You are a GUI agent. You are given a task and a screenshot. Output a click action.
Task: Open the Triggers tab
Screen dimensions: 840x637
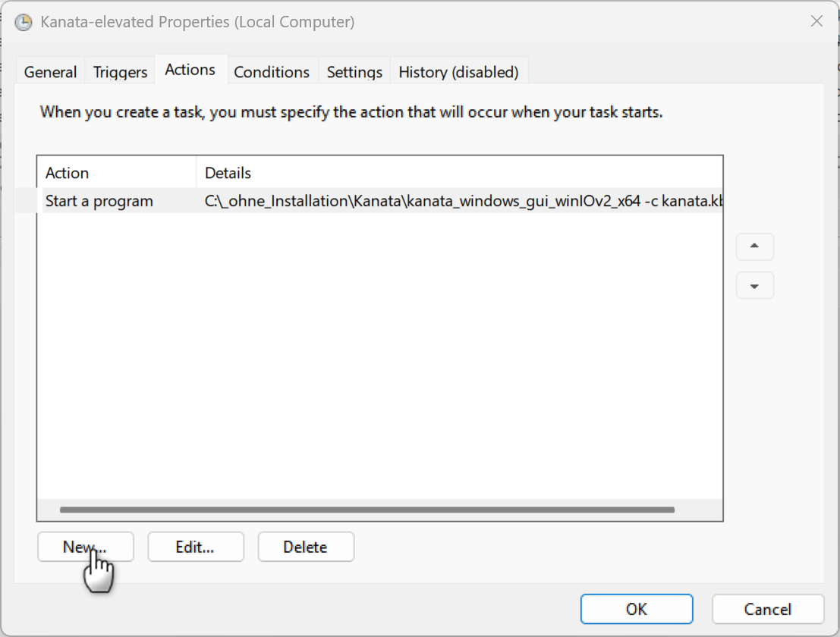click(x=120, y=72)
